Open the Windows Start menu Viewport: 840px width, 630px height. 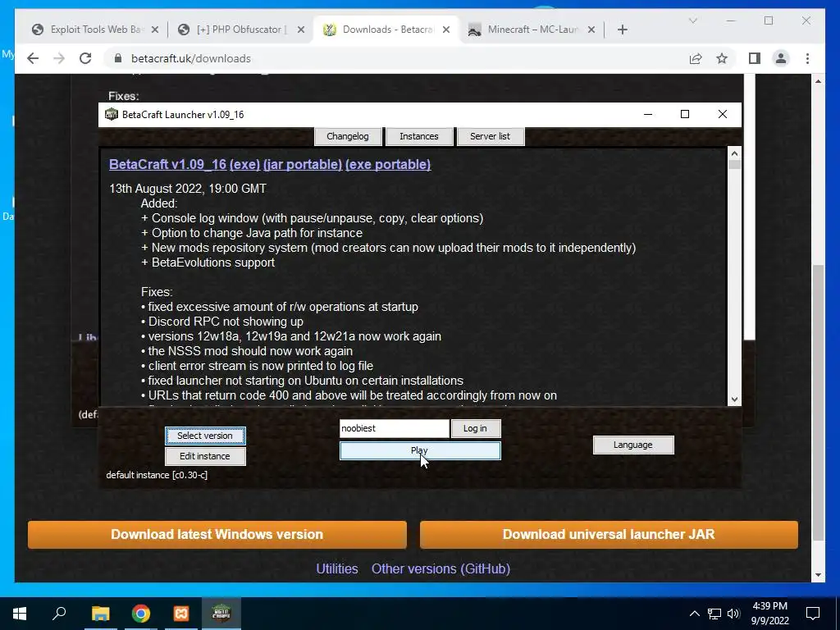click(20, 614)
